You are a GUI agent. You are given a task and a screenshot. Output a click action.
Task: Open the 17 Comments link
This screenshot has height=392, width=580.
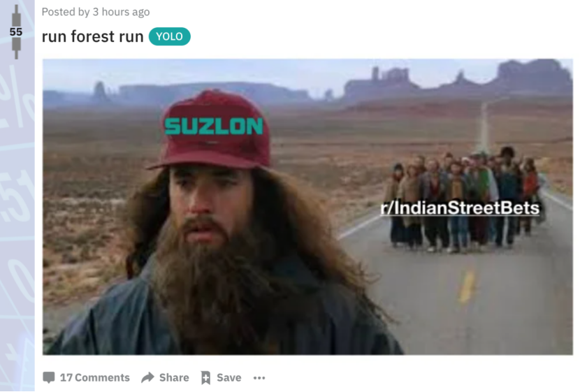click(x=95, y=377)
